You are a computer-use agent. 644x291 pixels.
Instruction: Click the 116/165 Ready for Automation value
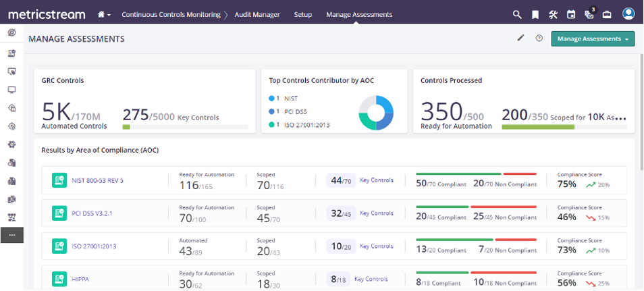[196, 186]
